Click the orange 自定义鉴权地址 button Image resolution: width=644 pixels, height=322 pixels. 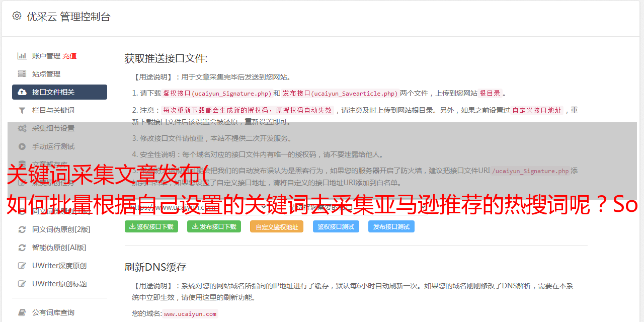click(x=277, y=226)
